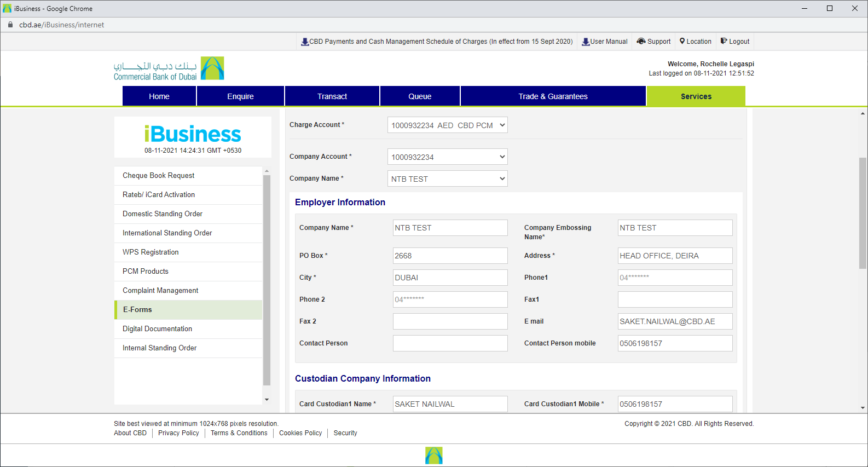Open the Company Account dropdown
Viewport: 868px width, 467px height.
(x=448, y=157)
